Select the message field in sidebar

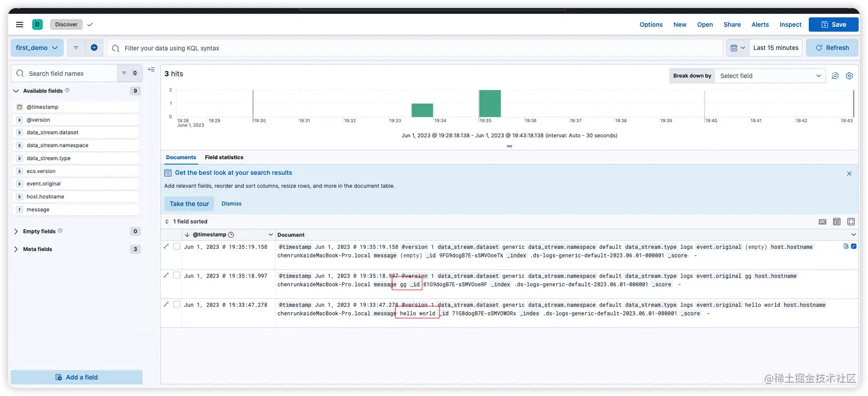point(76,210)
